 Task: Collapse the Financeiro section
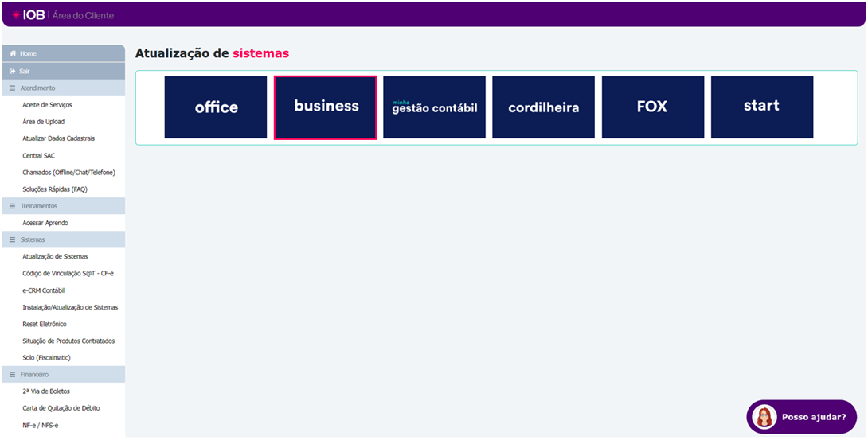[x=34, y=374]
